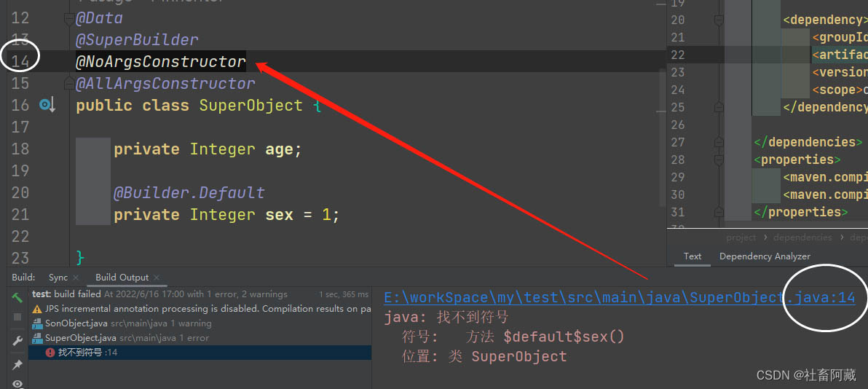Open build settings wrench icon
The image size is (868, 389).
point(17,341)
